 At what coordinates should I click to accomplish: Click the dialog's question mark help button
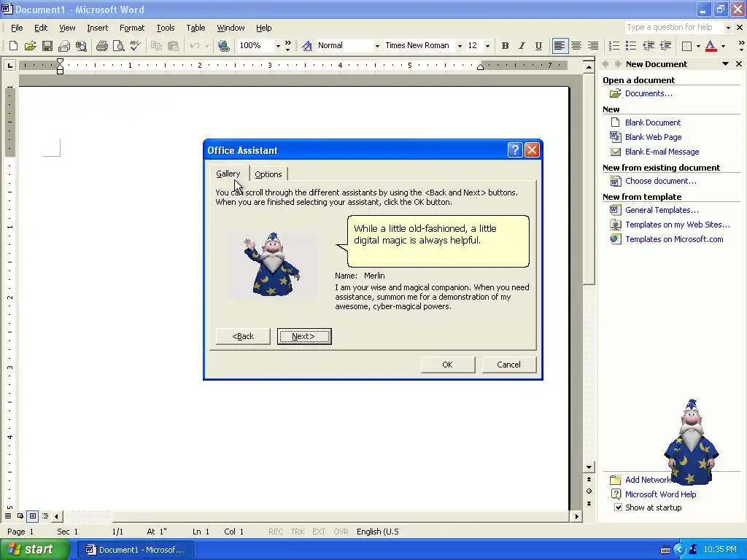[515, 150]
